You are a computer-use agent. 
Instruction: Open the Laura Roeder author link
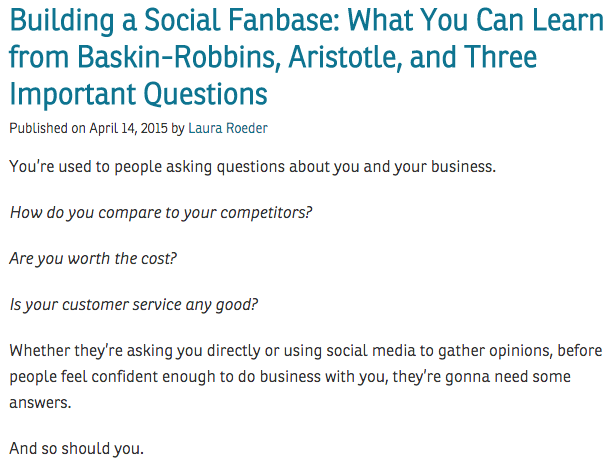(x=228, y=128)
